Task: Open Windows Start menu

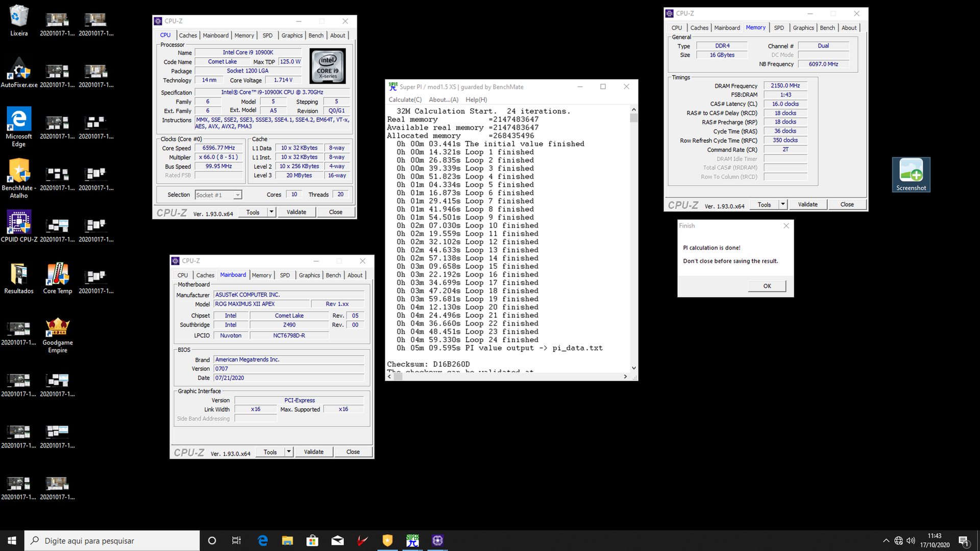Action: pos(12,541)
